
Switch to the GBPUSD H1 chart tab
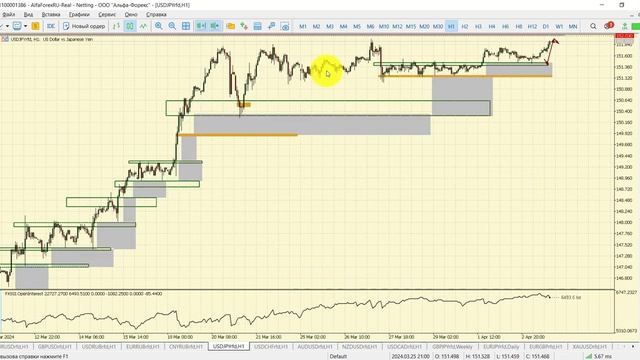[54, 347]
